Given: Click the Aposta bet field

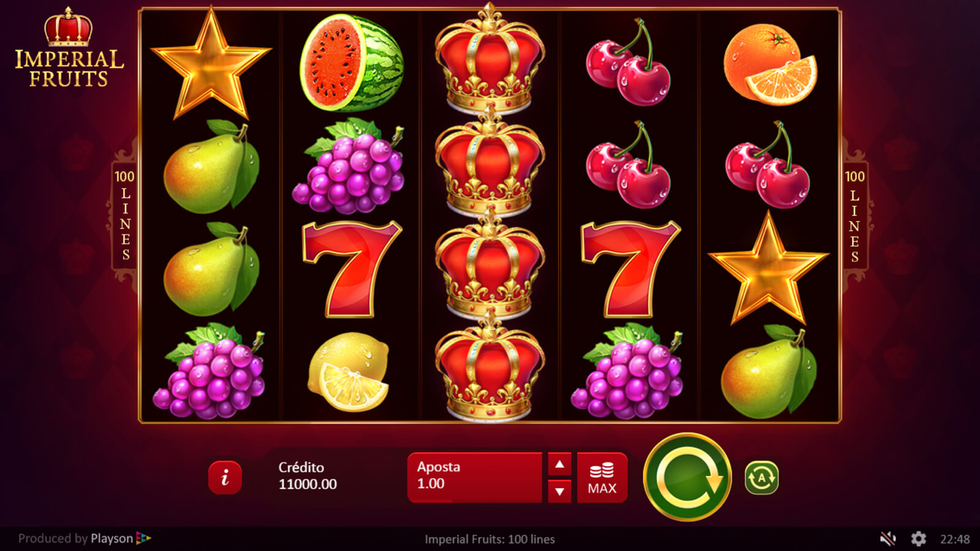Looking at the screenshot, I should tap(475, 478).
